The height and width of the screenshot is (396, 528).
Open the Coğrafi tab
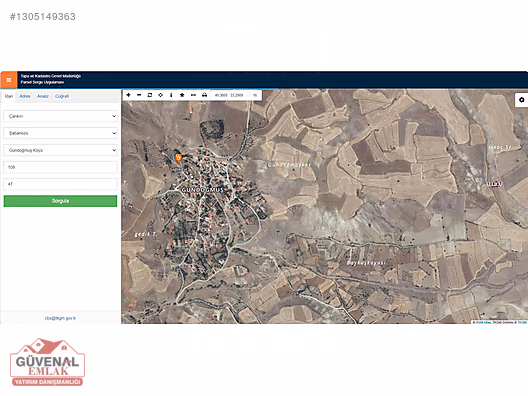62,96
